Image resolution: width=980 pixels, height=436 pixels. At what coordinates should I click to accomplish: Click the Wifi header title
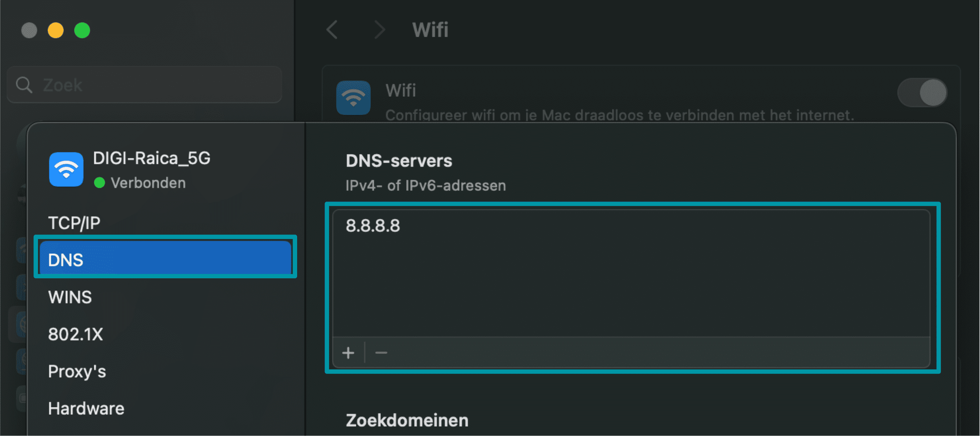(431, 29)
